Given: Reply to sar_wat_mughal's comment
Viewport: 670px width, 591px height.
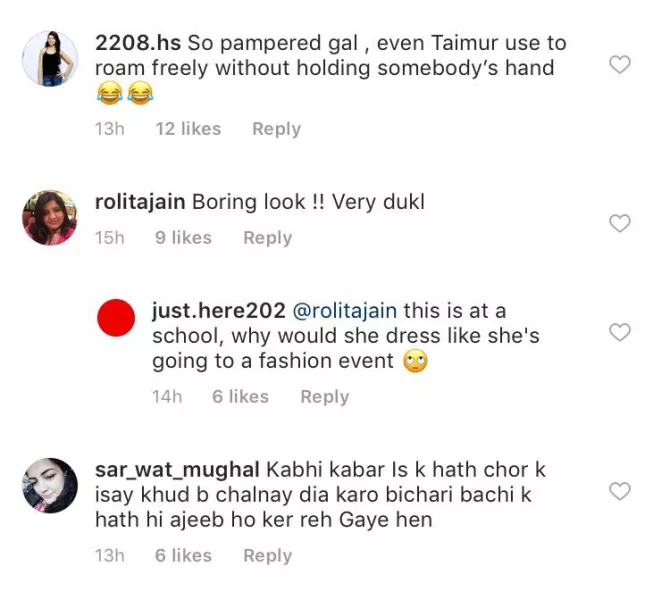Looking at the screenshot, I should click(267, 556).
